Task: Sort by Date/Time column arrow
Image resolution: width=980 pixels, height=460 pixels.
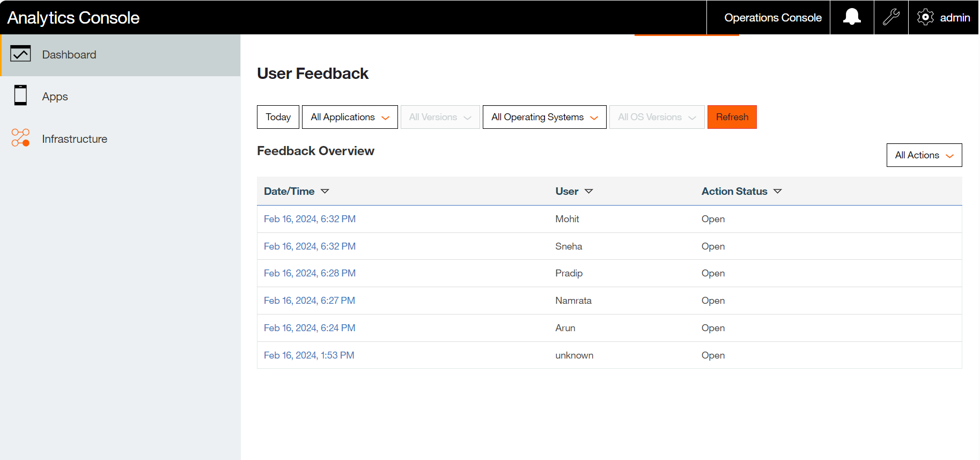Action: point(325,191)
